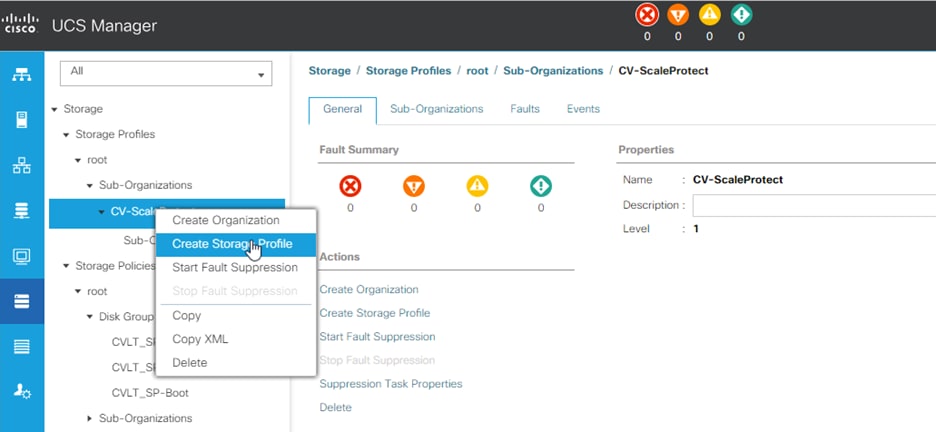Open the VM monitor icon in sidebar
This screenshot has width=936, height=432.
21,256
